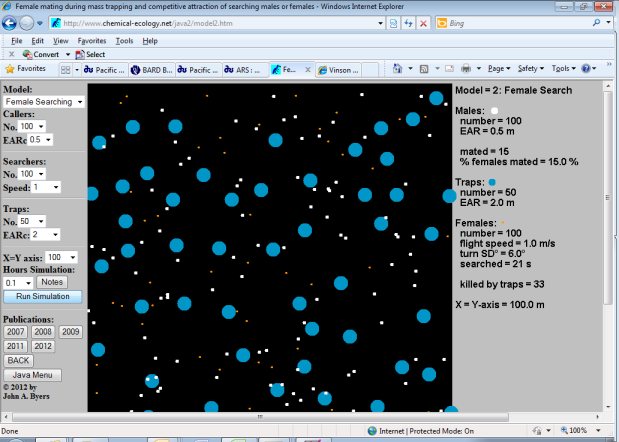Click the Home icon in command bar
619x442 pixels.
(397, 69)
